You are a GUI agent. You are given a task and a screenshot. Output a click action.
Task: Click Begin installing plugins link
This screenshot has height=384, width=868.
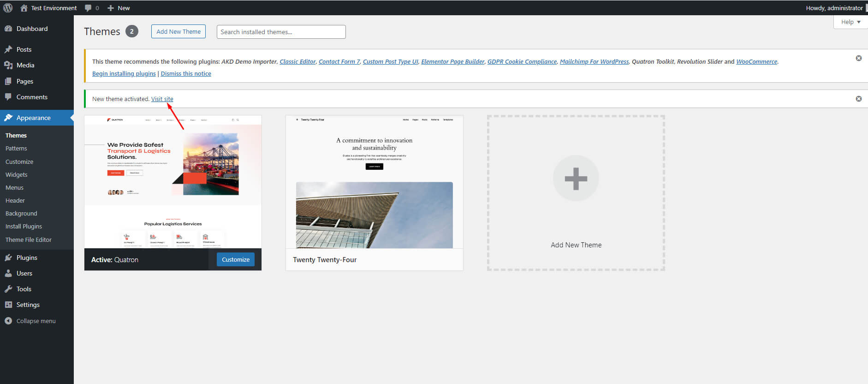(124, 73)
